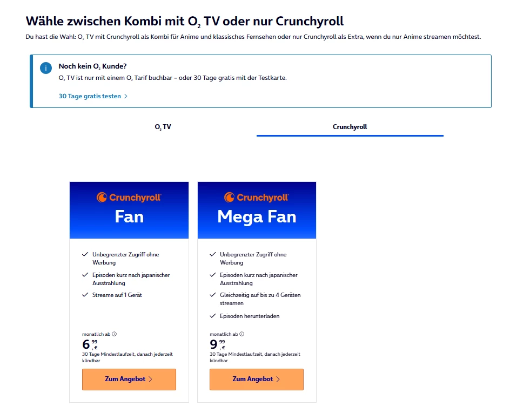Click info icon beside Mega Fan monthly price
Screen dimensions: 530x420
pos(241,334)
